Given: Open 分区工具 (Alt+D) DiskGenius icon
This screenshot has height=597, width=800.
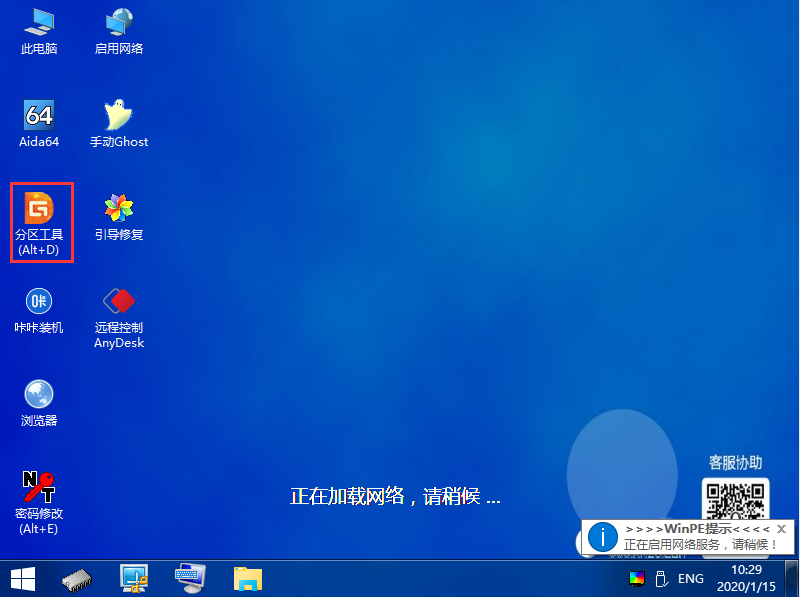Looking at the screenshot, I should pyautogui.click(x=39, y=223).
